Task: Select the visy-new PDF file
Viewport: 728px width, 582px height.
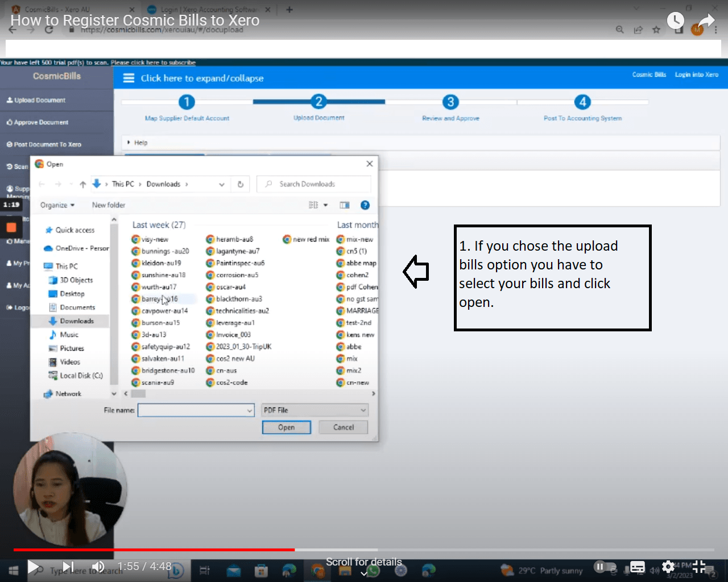Action: click(x=150, y=239)
